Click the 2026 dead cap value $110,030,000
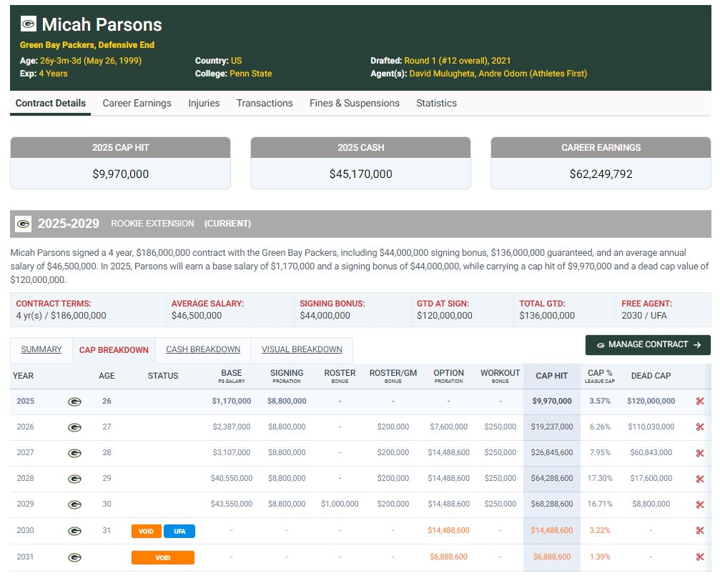The width and height of the screenshot is (720, 588). click(x=651, y=427)
